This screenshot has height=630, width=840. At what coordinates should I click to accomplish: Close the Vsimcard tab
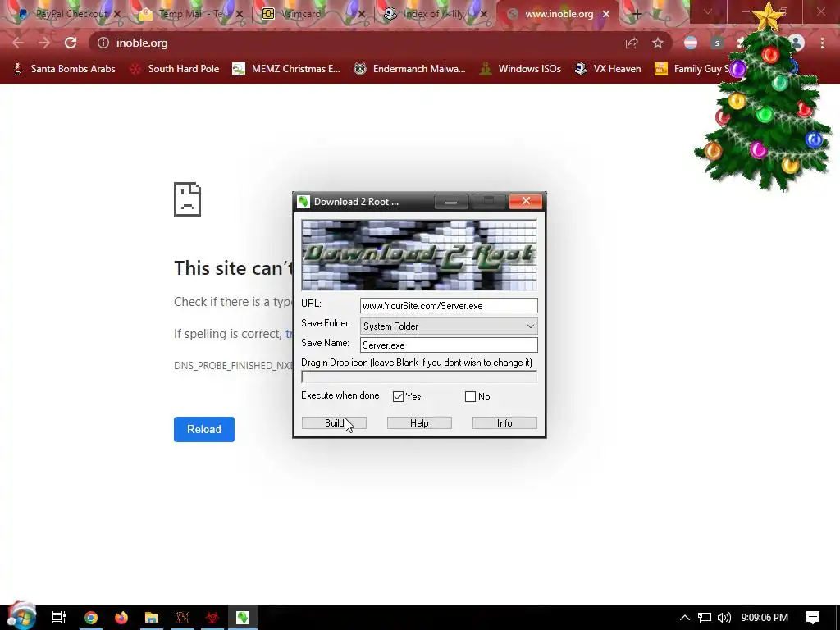362,15
